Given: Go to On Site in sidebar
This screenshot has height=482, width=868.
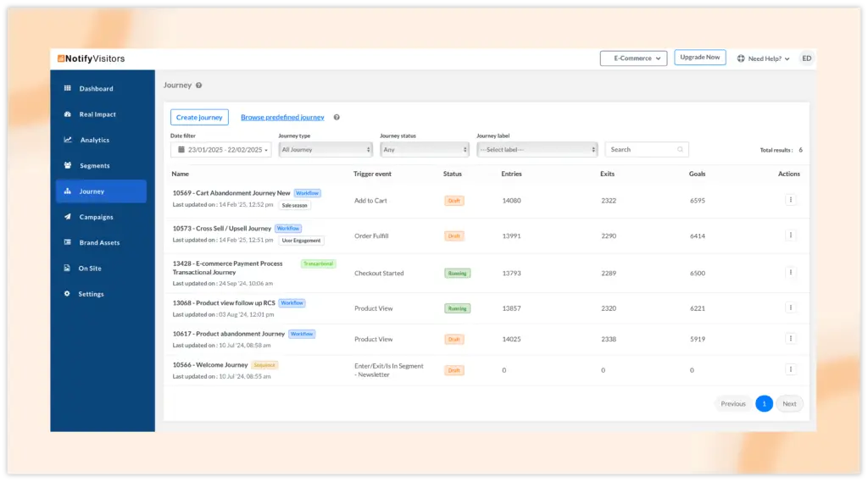Looking at the screenshot, I should tap(90, 269).
